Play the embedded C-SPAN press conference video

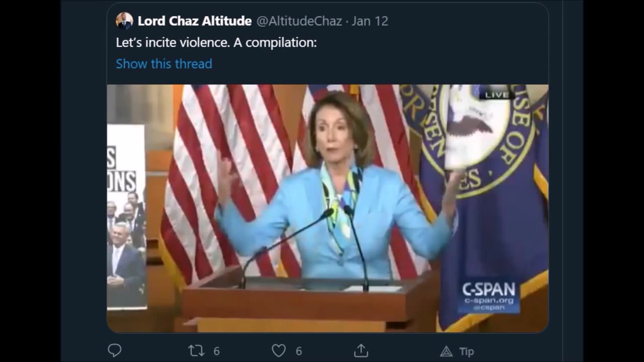328,208
